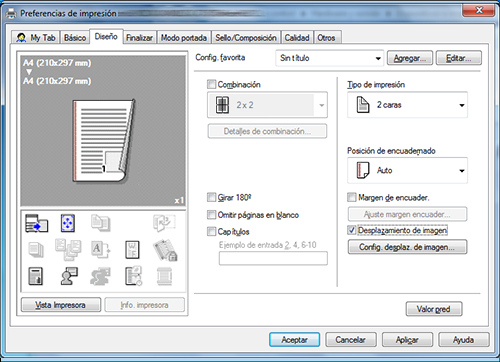500x362 pixels.
Task: Switch to the My Tab tab
Action: tap(35, 38)
